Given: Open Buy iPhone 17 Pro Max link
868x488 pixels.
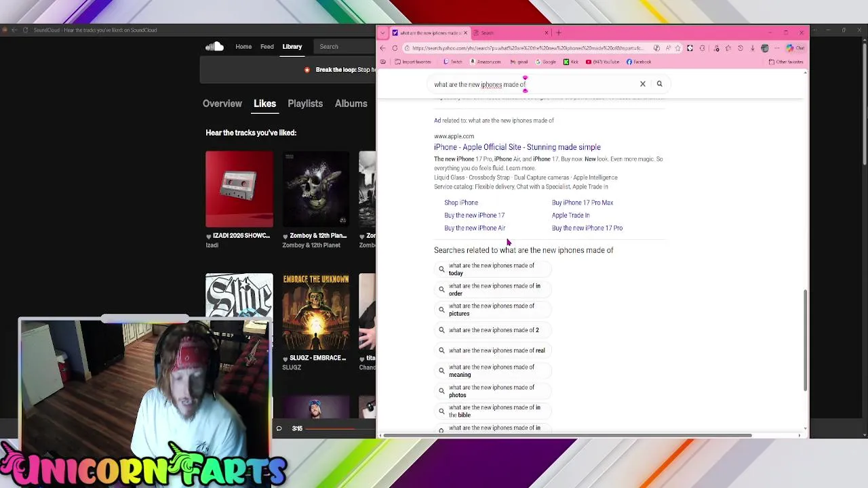Looking at the screenshot, I should [x=583, y=203].
